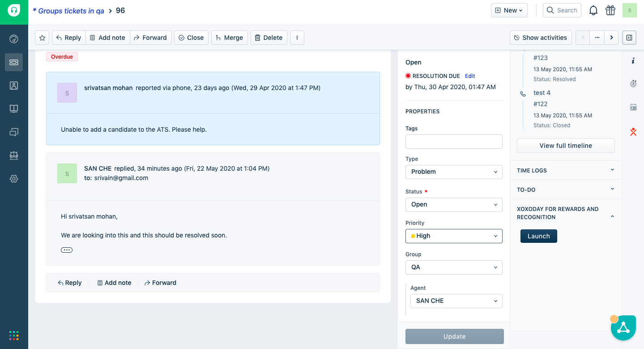Screen dimensions: 644x349
Task: Open the Agent dropdown showing SAN CHE
Action: pyautogui.click(x=456, y=301)
